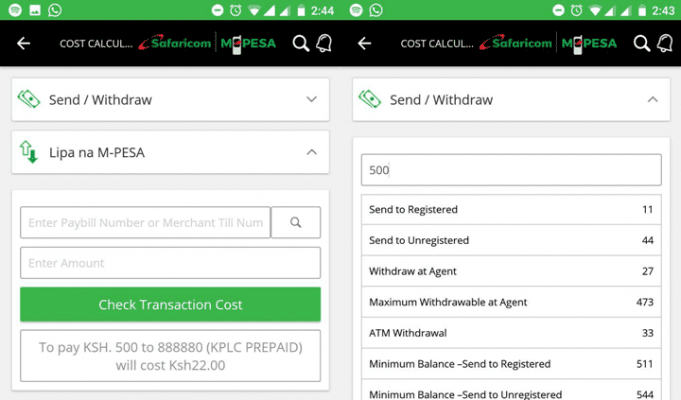Focus the Enter Amount field
Screen dimensions: 681x400
[x=170, y=263]
